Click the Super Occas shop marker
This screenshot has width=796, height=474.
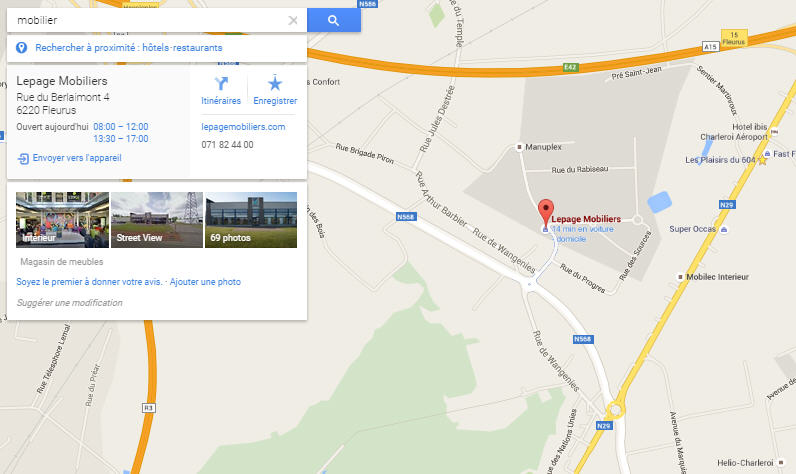click(724, 229)
